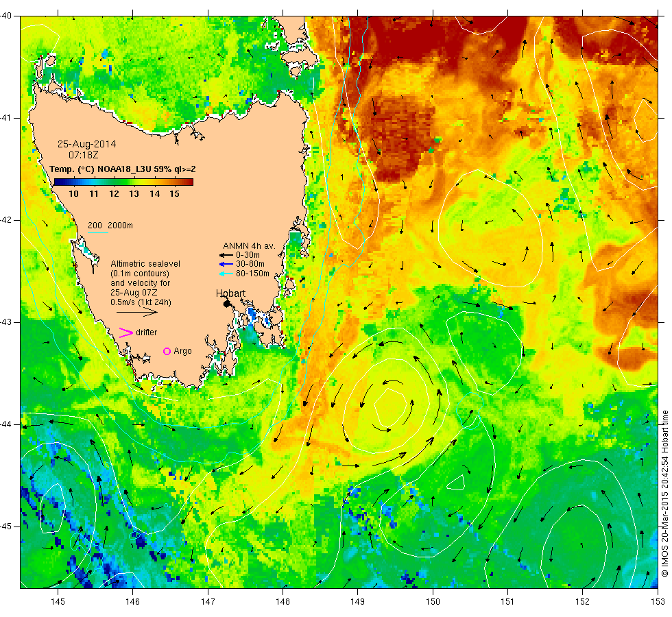Screen dimensions: 672x617
Task: Click the '80-150m' depth label
Action: point(253,274)
